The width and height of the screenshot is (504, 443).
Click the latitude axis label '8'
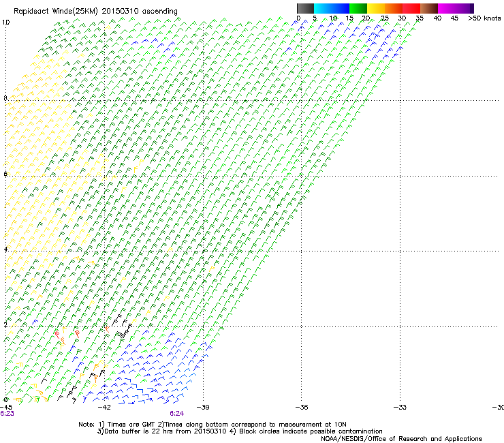click(x=5, y=98)
